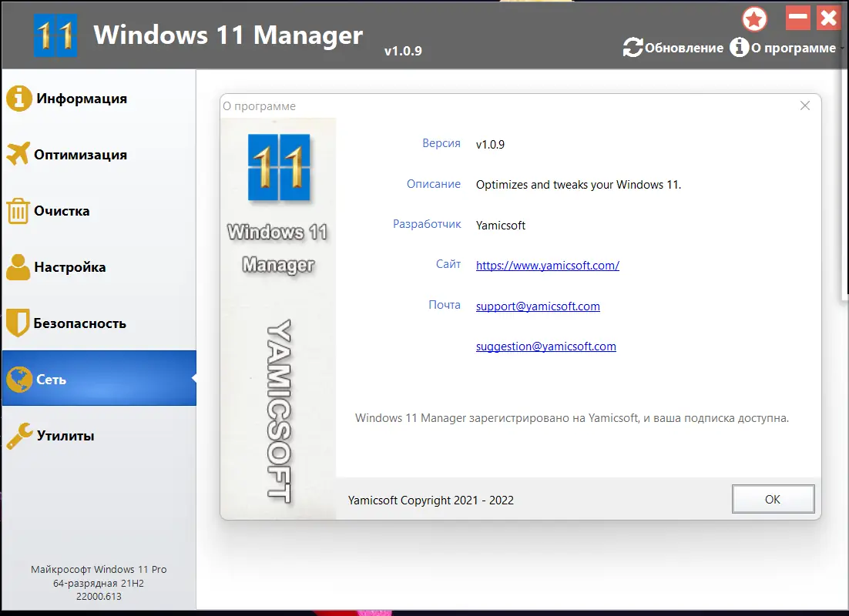The image size is (849, 616).
Task: Close the О программе dialog
Action: pos(805,105)
